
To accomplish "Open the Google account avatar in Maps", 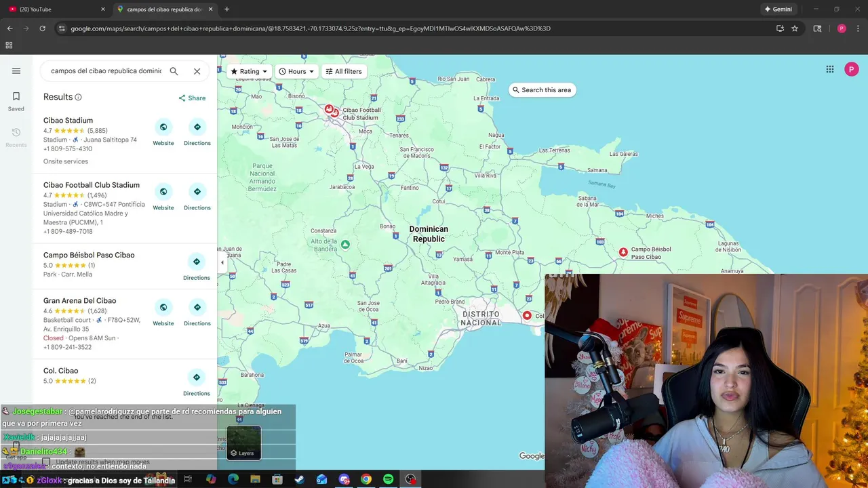I will [x=852, y=69].
